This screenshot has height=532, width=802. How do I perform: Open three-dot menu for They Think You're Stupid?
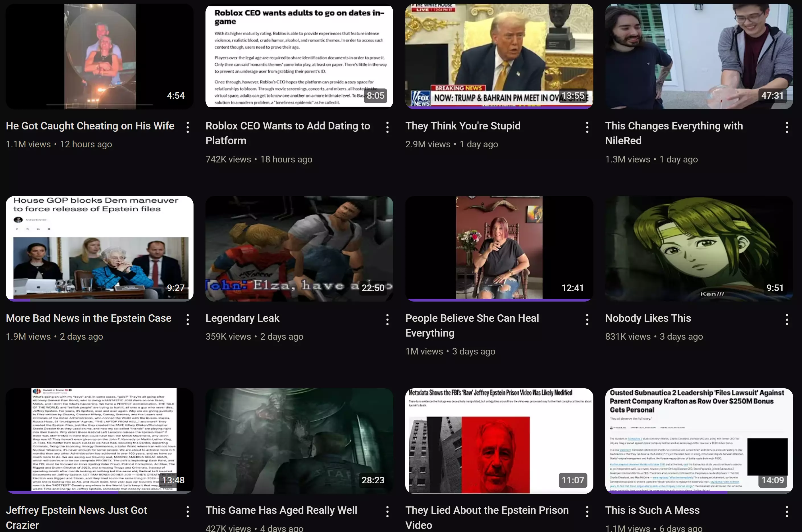(x=587, y=127)
